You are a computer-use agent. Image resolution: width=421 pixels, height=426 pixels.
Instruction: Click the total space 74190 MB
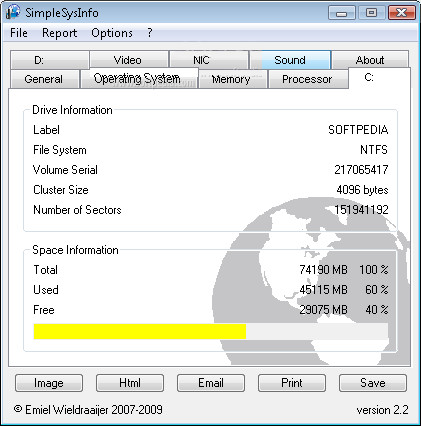tap(323, 270)
